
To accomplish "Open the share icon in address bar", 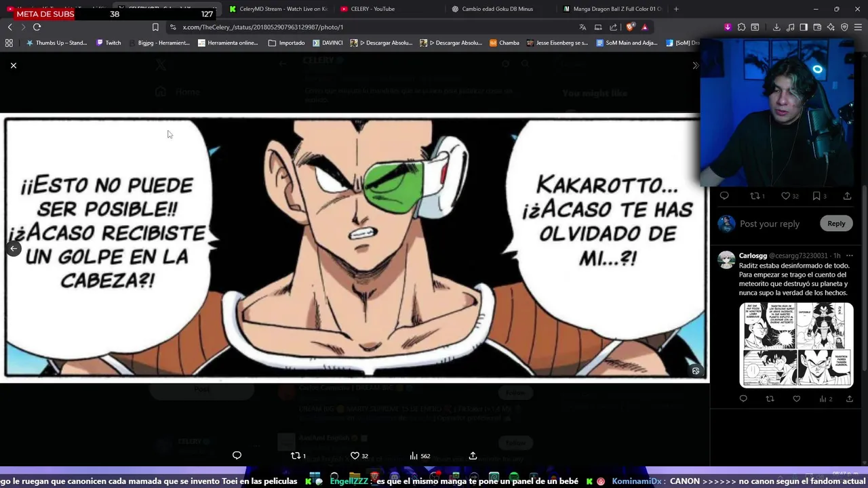I will [613, 27].
